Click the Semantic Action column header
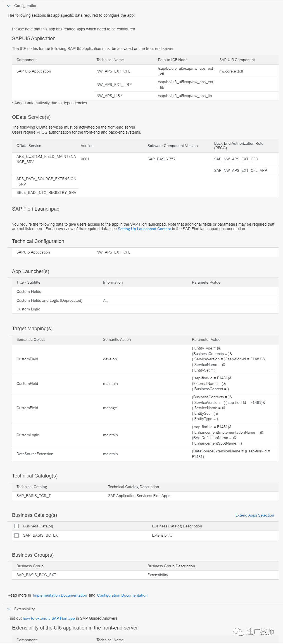This screenshot has height=644, width=283. click(x=117, y=339)
